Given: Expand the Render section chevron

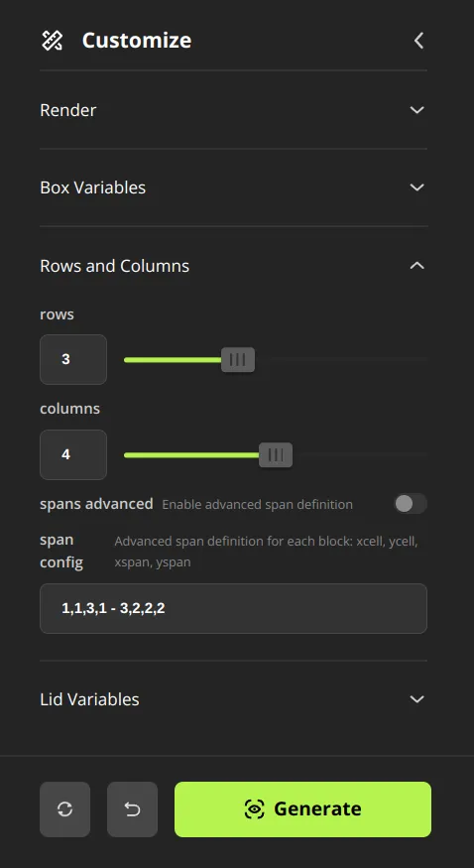Looking at the screenshot, I should point(417,110).
